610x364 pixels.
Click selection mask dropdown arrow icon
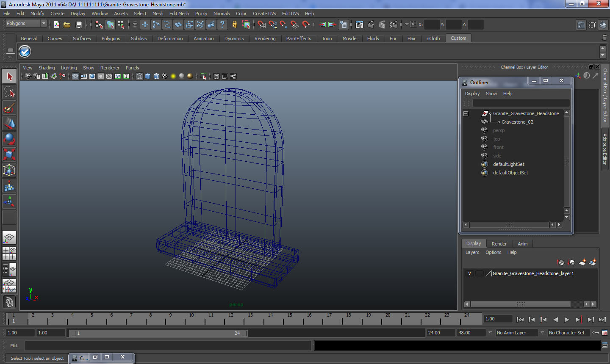point(135,25)
